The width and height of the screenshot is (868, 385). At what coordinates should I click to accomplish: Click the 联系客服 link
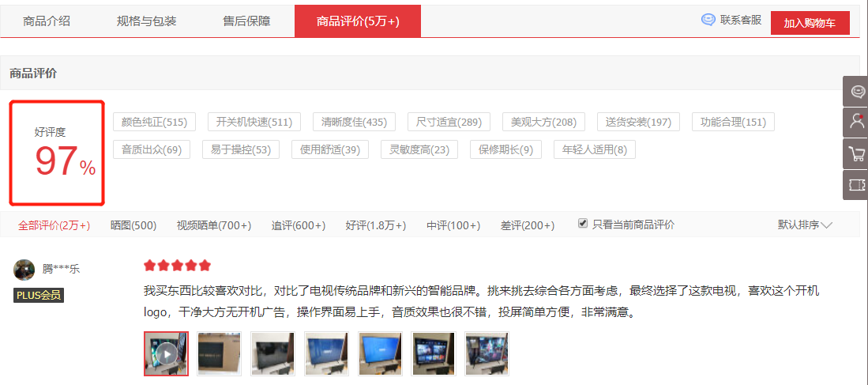[x=741, y=21]
